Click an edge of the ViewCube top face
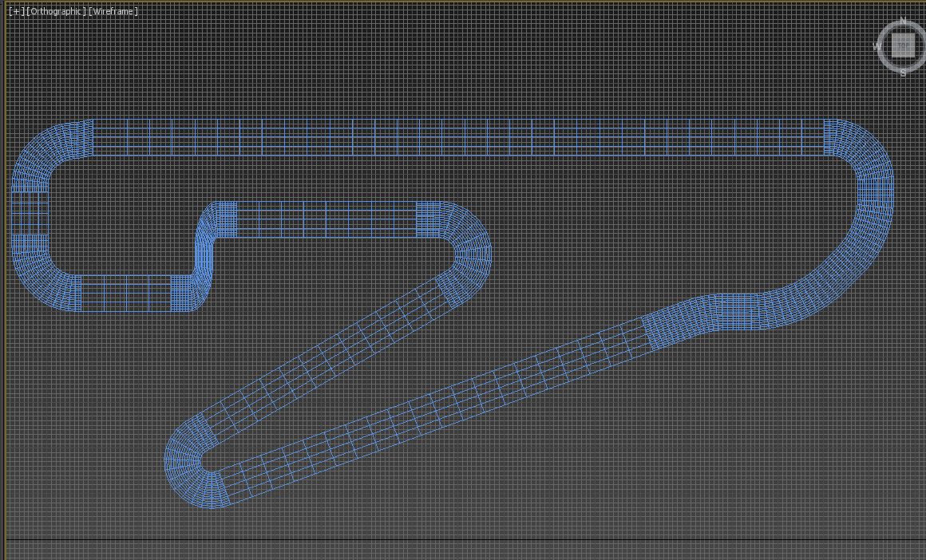 [x=903, y=32]
